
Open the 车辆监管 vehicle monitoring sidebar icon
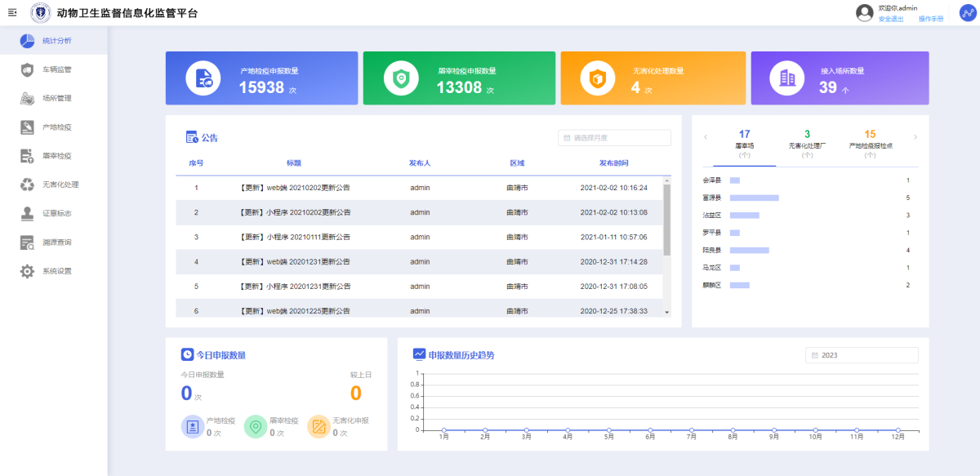(25, 69)
